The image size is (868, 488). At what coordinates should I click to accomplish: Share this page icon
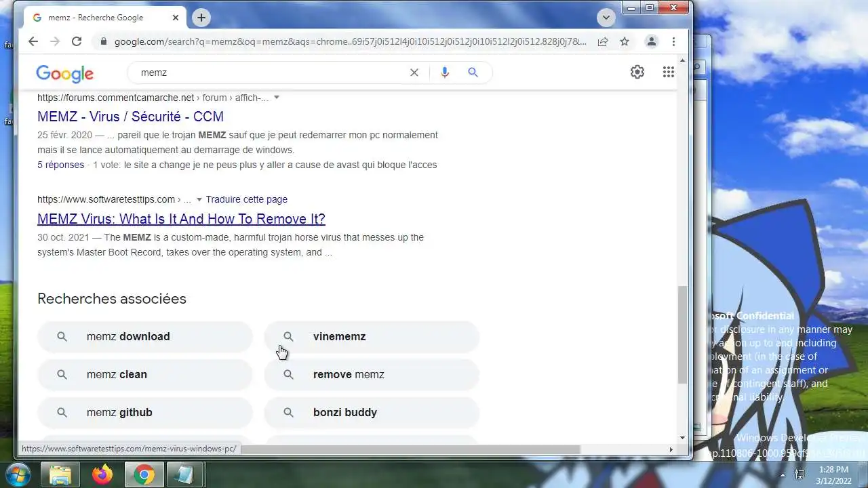tap(602, 41)
